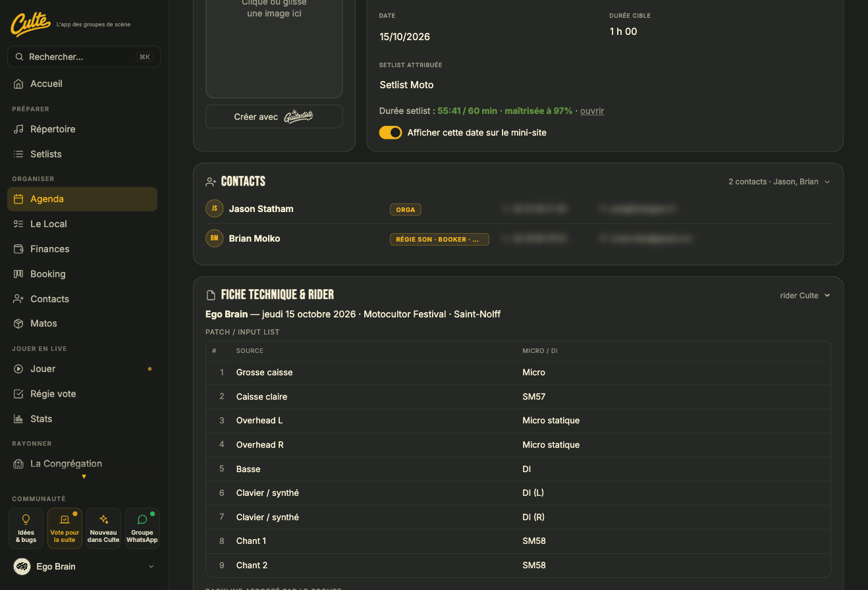
Task: Click the RÉGIE SON · BOOKER role tag
Action: pyautogui.click(x=439, y=239)
